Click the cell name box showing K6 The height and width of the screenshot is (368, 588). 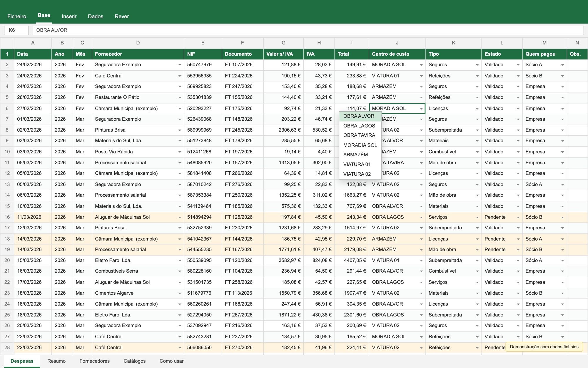pos(16,30)
